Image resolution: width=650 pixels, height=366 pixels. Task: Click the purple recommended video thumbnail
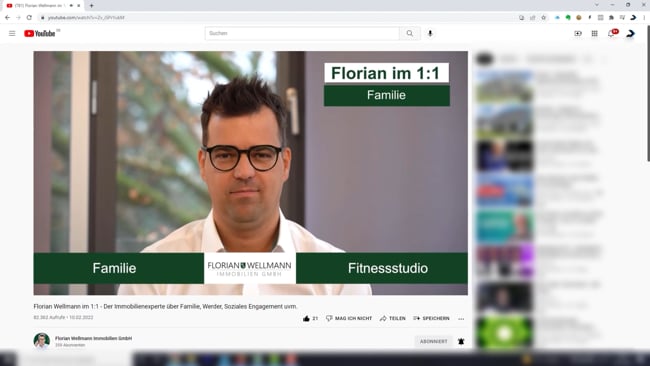504,260
